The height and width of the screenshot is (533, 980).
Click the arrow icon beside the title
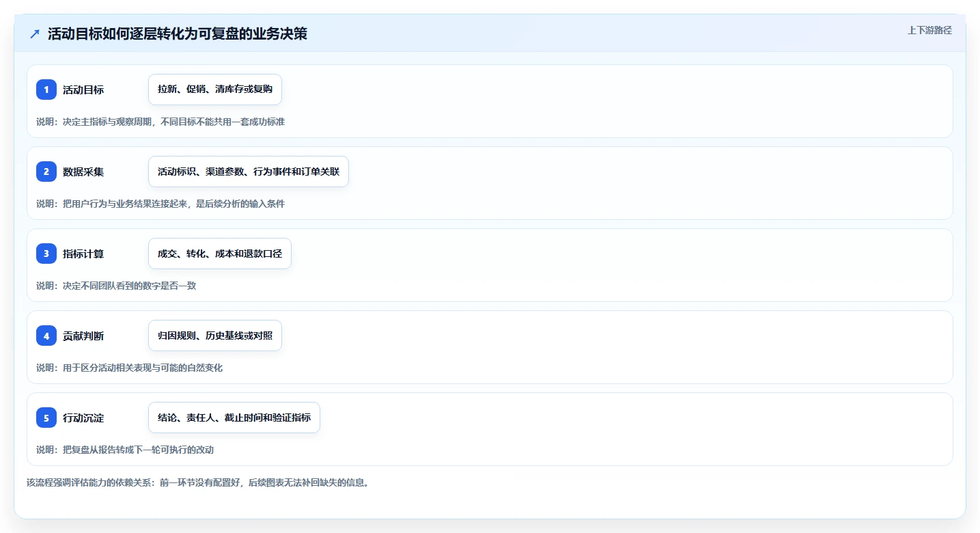pyautogui.click(x=35, y=33)
